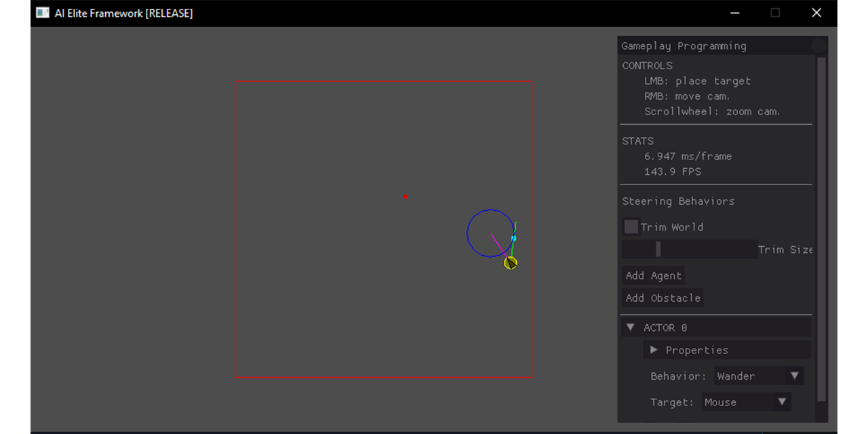The image size is (868, 434).
Task: Click the red target dot in the world
Action: click(406, 197)
